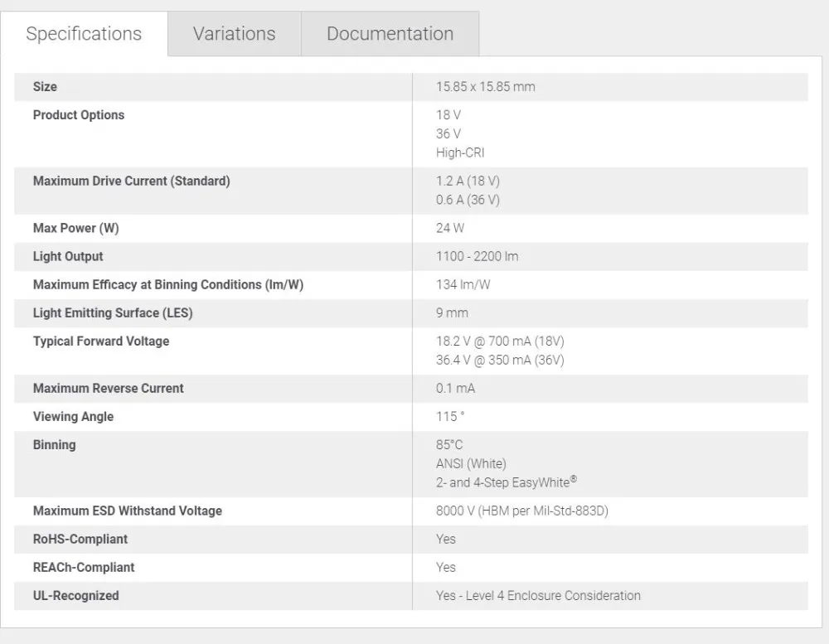Select the '0.6 A (36 V)' value
Screen dimensions: 829x644
[x=468, y=200]
